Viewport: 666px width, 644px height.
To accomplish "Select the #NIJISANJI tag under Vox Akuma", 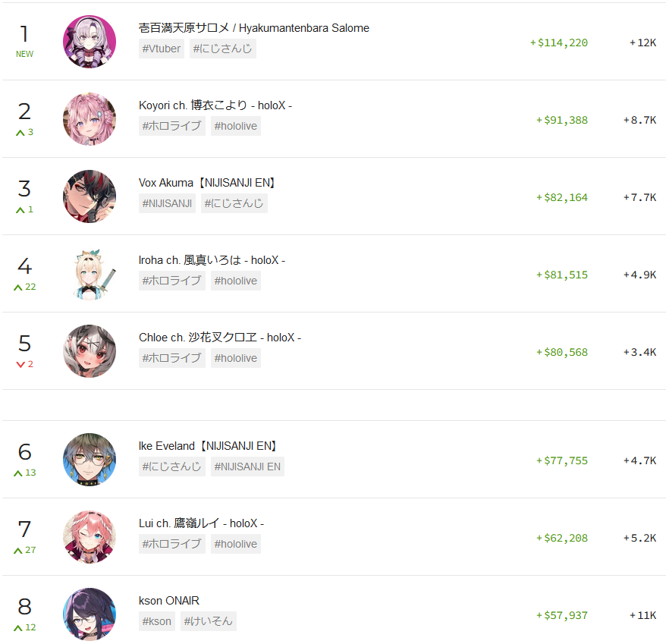I will tap(167, 203).
